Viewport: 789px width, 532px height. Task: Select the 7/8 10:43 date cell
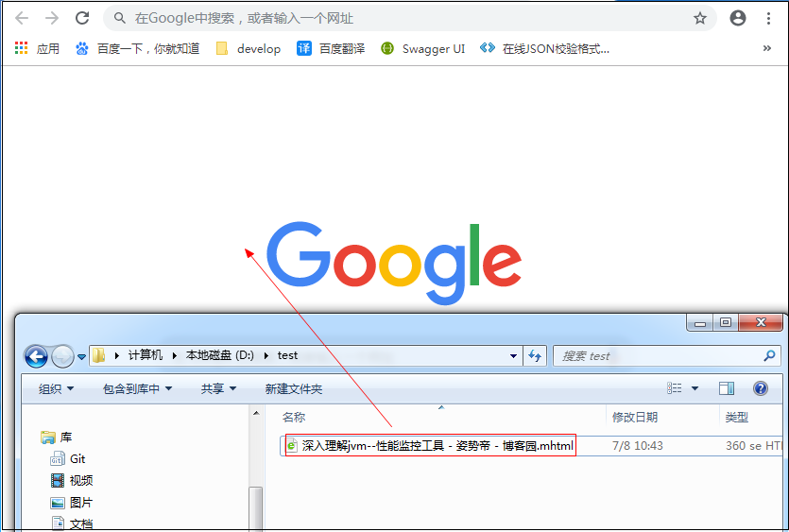(638, 445)
